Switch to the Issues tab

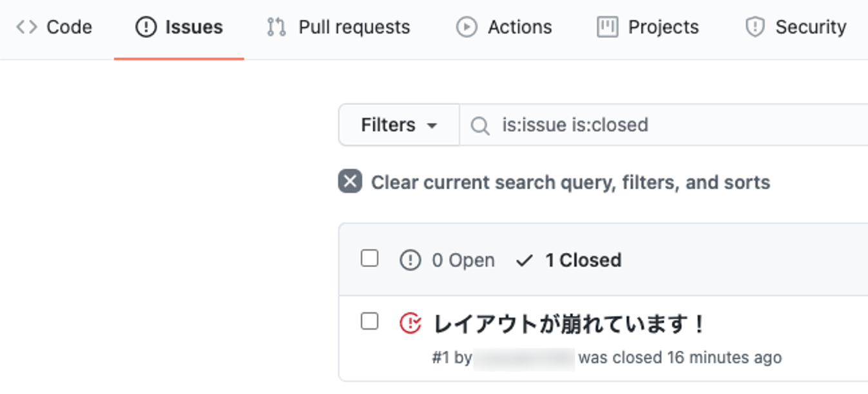tap(179, 27)
